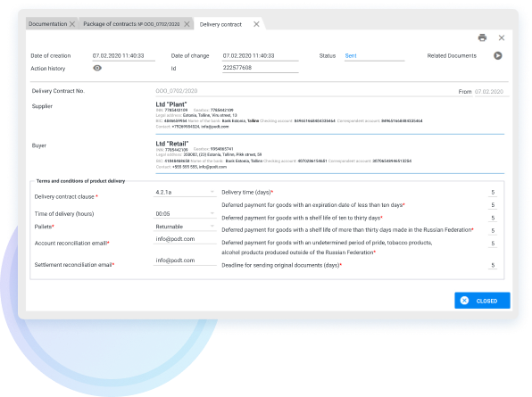
Task: View action history eye icon
Action: pyautogui.click(x=97, y=68)
